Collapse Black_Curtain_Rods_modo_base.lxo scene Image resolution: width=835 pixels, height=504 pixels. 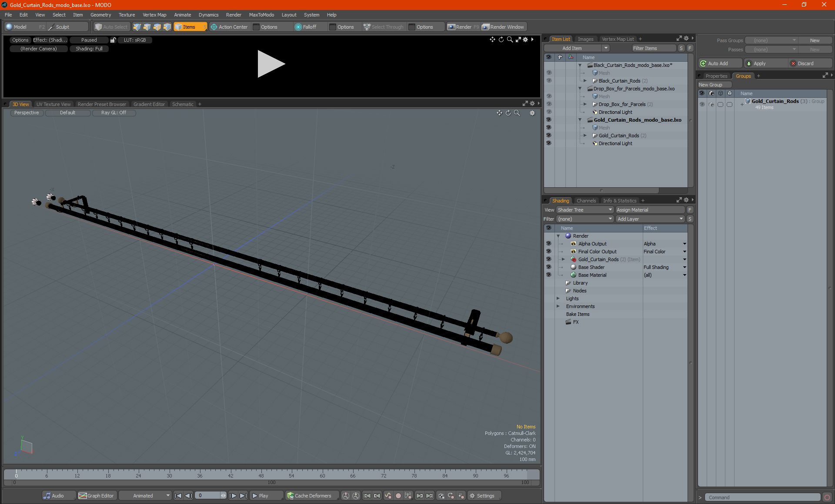tap(580, 65)
